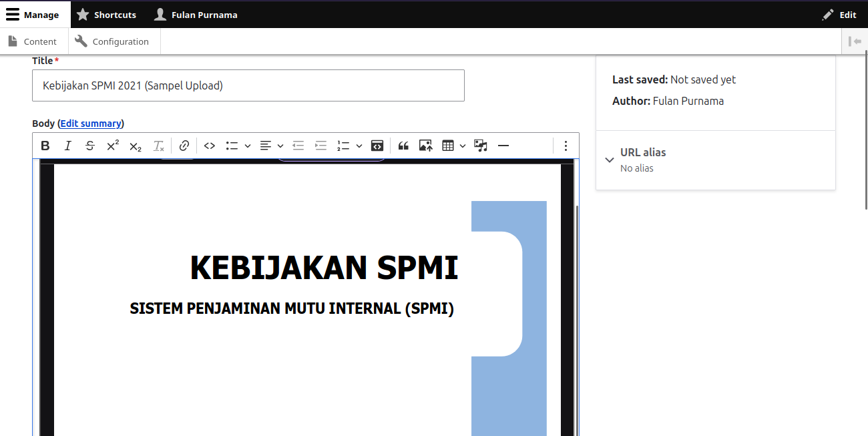Apply italic formatting
868x436 pixels.
pos(67,146)
